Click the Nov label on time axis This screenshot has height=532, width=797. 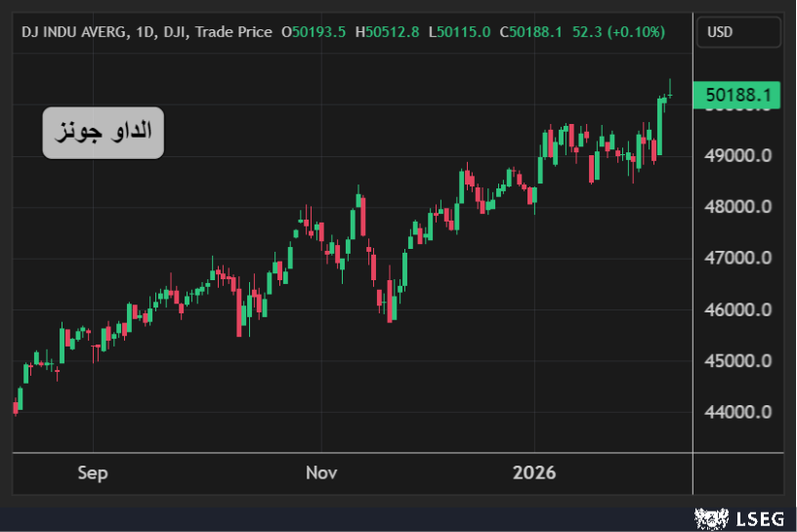(321, 473)
